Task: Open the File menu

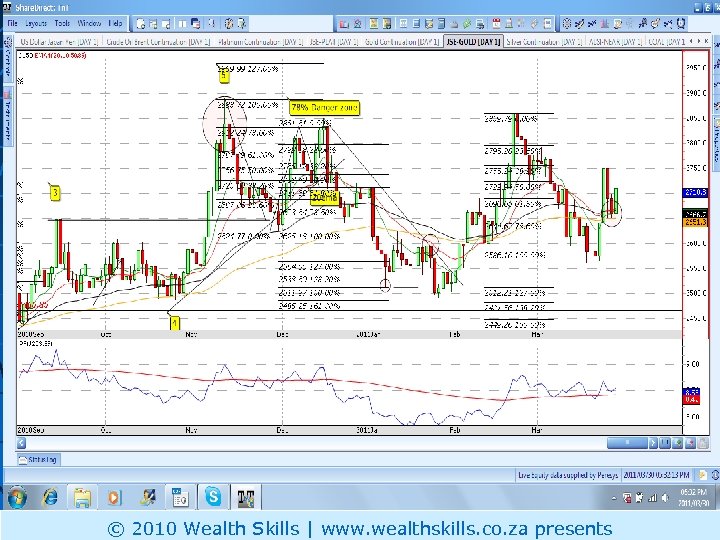Action: coord(12,23)
